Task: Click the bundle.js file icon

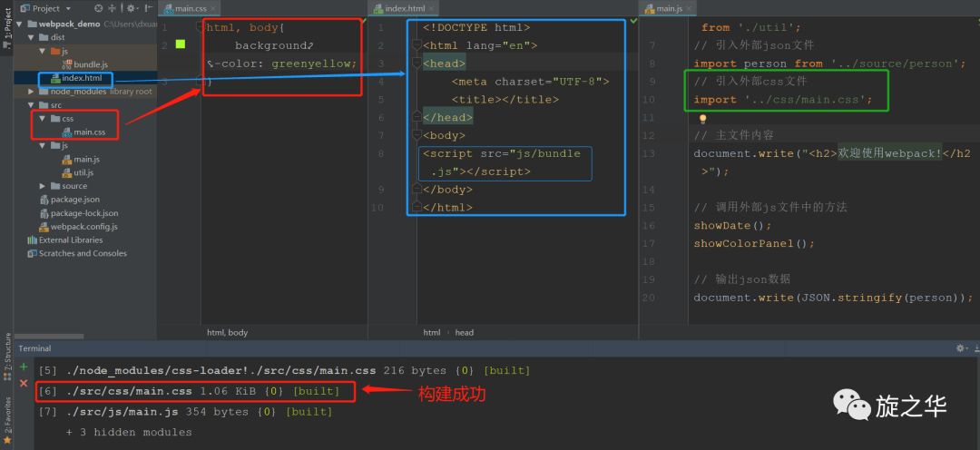Action: 67,64
